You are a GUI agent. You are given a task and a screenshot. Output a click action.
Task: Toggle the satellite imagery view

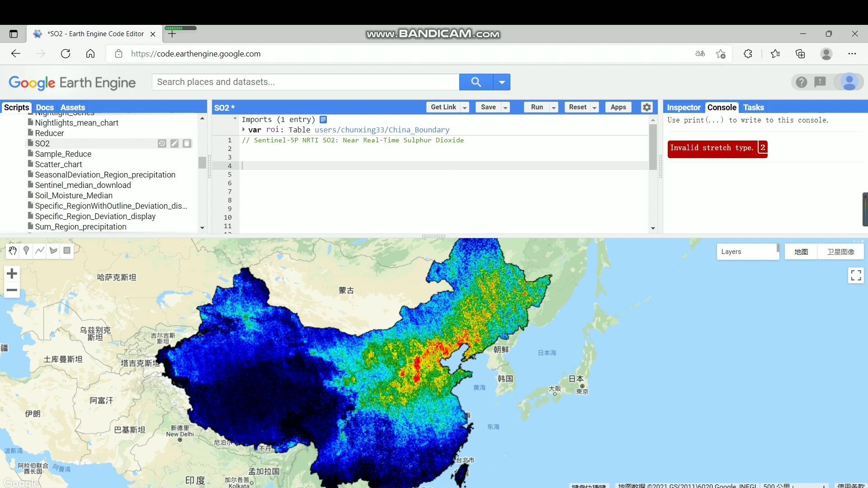point(841,252)
